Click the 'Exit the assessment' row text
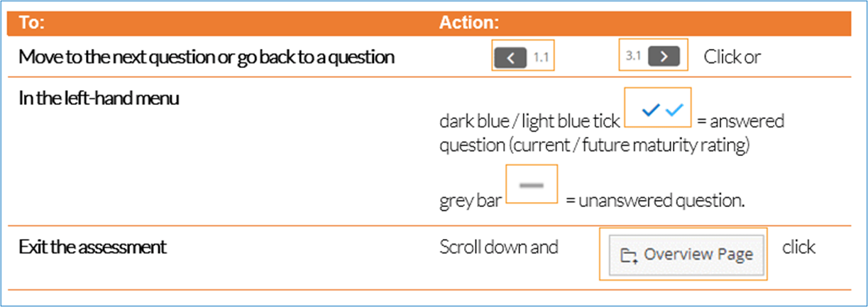Screen dimensions: 868x307 (92, 247)
